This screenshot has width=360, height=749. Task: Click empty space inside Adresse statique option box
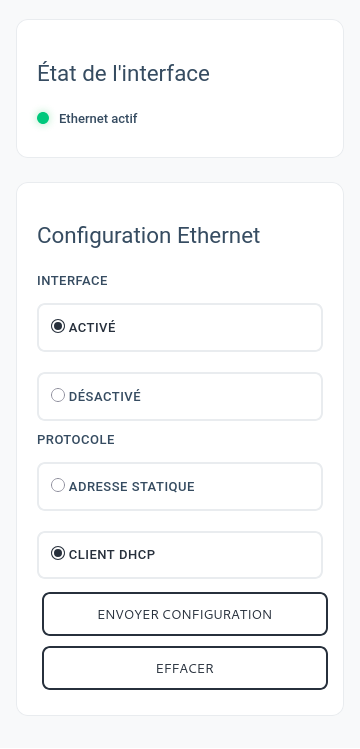[260, 486]
